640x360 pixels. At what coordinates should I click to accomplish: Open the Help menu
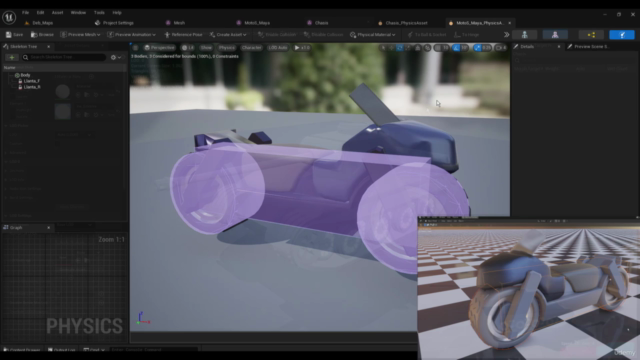click(117, 13)
